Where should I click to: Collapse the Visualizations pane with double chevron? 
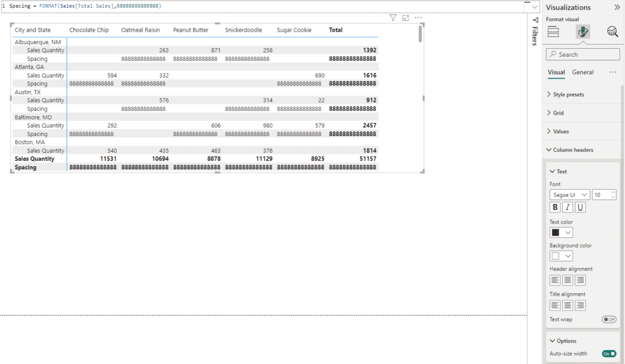point(616,7)
